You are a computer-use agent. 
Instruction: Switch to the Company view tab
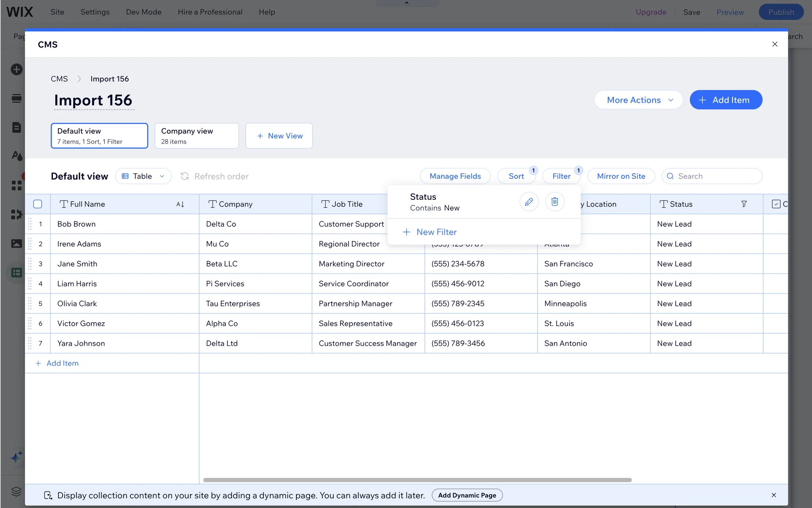pos(196,135)
